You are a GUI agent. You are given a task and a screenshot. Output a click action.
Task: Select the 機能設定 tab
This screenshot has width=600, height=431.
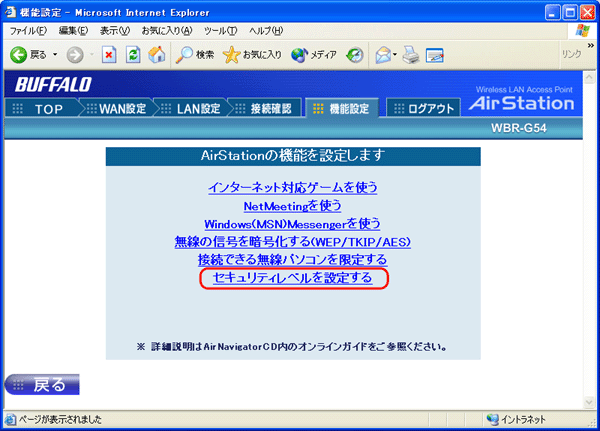pyautogui.click(x=342, y=109)
